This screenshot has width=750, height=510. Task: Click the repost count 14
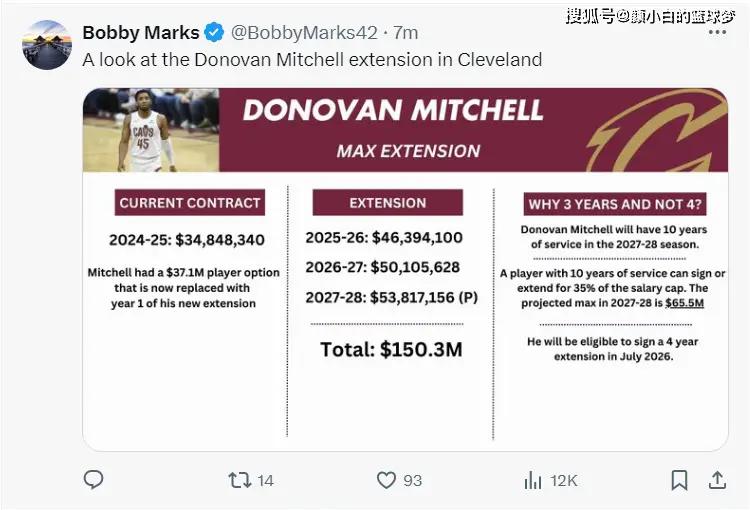click(x=265, y=481)
